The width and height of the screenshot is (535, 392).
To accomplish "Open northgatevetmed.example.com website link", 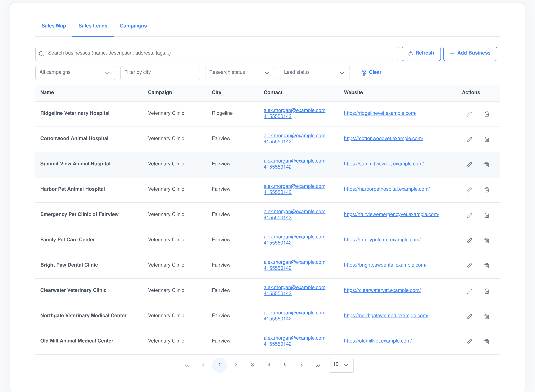I will 386,316.
